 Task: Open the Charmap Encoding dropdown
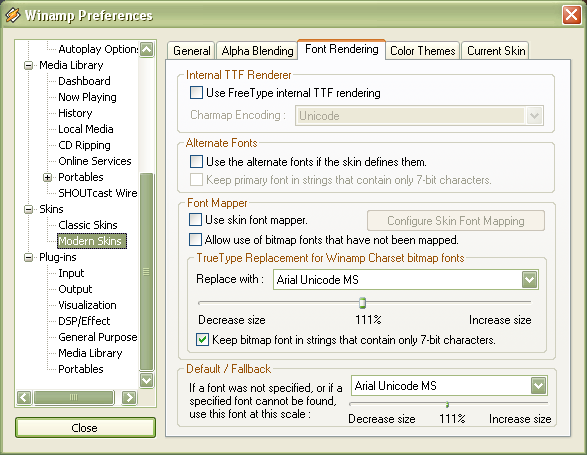(x=535, y=115)
